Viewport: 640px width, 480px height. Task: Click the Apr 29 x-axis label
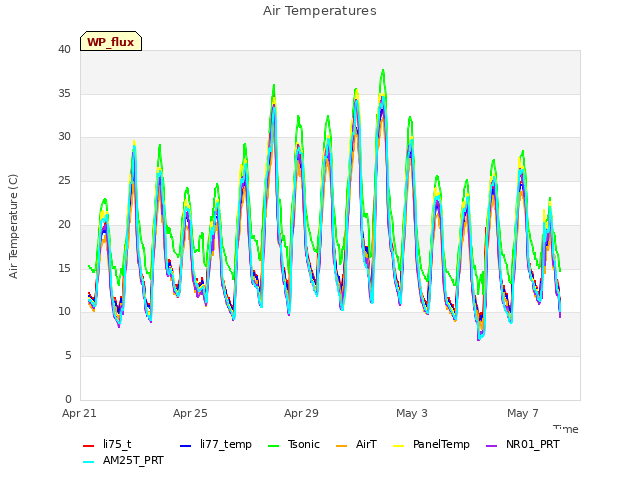point(301,413)
